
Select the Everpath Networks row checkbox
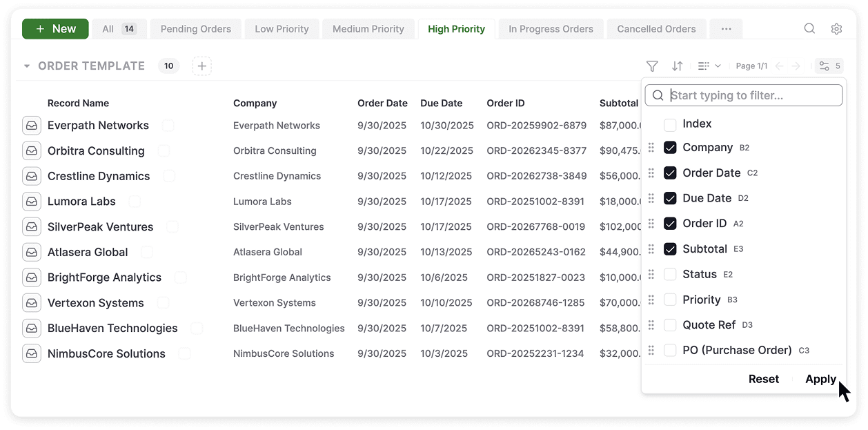[168, 126]
